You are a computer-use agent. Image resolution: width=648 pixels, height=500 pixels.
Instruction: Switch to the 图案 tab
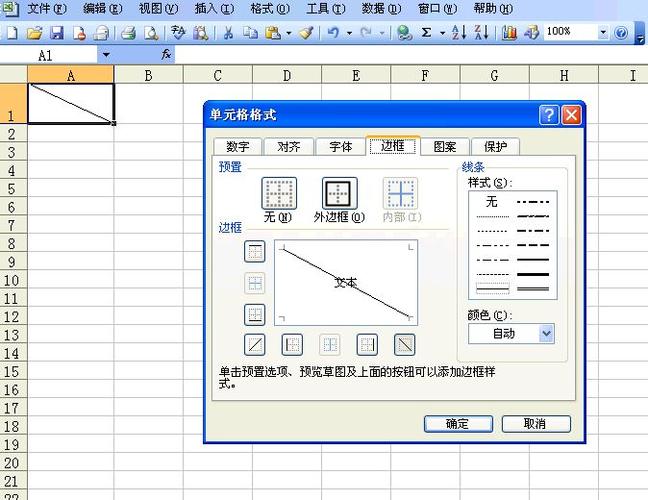pyautogui.click(x=445, y=147)
